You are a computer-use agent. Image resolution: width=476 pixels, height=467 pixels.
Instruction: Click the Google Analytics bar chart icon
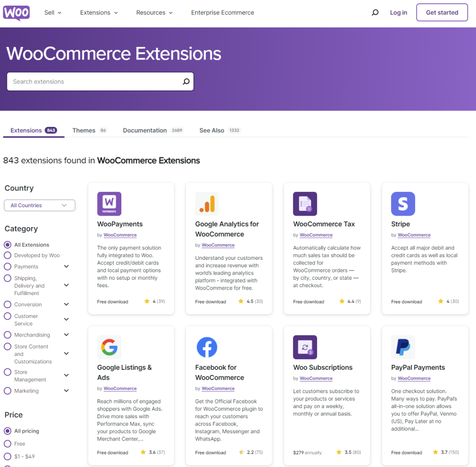tap(207, 204)
